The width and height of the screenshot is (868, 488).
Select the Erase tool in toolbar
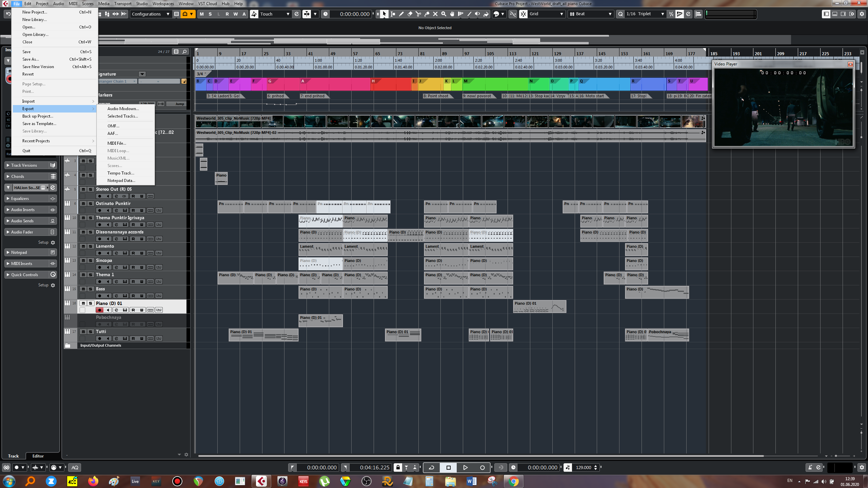(x=410, y=14)
